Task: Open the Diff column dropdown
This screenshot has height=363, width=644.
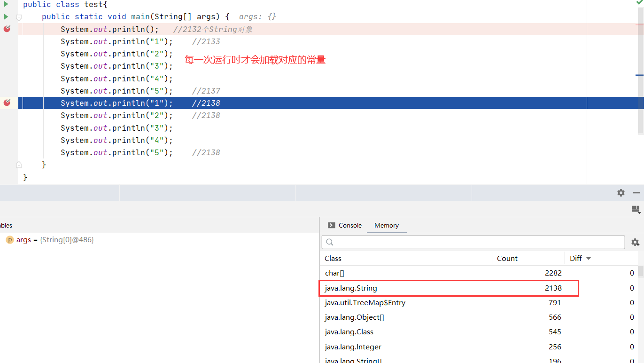Action: pos(588,258)
